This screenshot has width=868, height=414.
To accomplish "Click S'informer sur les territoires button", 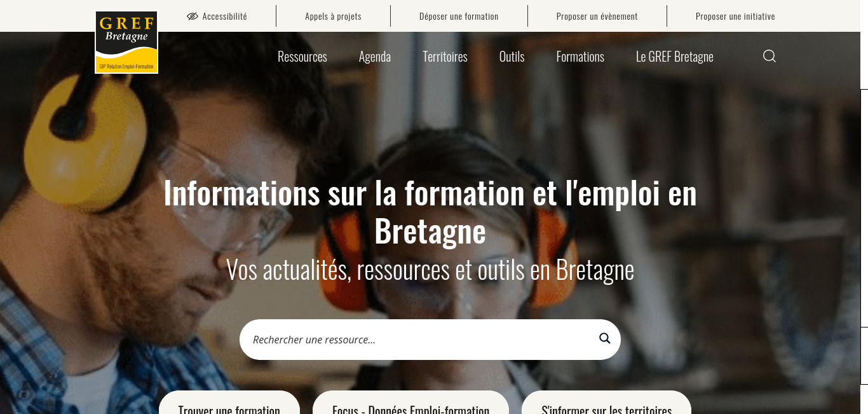I will pos(606,404).
